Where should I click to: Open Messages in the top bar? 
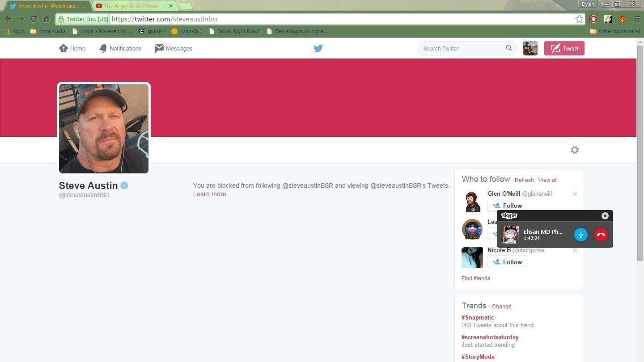[174, 48]
